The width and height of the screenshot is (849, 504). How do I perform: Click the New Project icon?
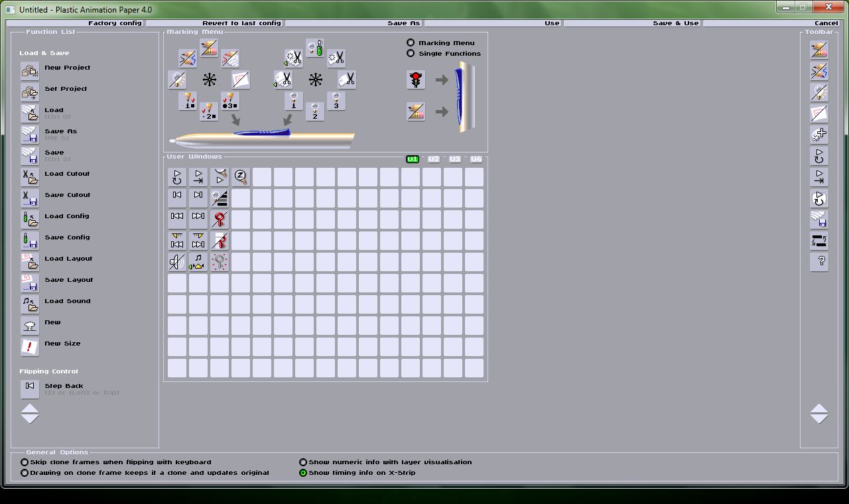(x=30, y=71)
